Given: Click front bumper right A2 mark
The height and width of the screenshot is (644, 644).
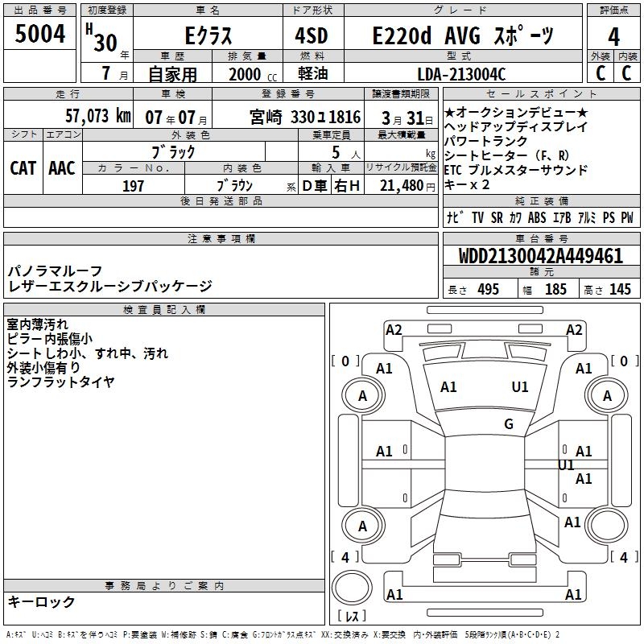Looking at the screenshot, I should (574, 330).
